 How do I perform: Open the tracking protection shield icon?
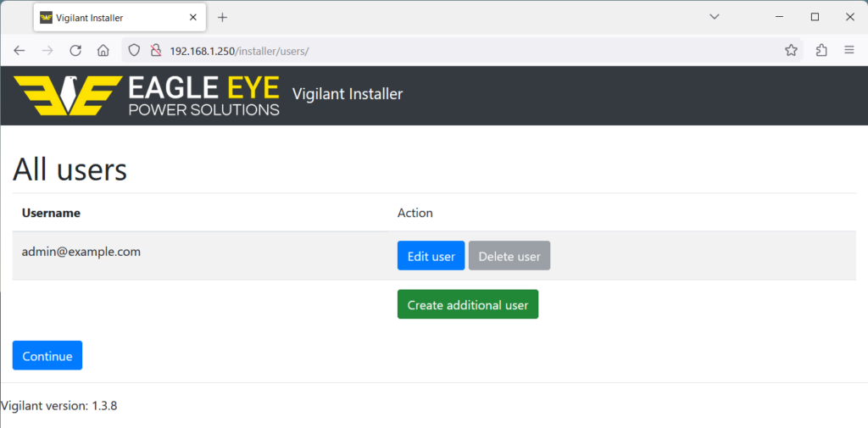(134, 50)
